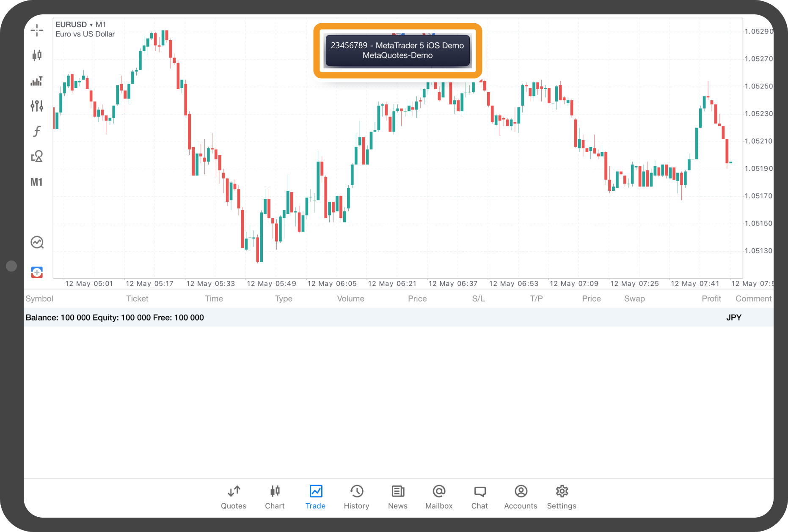Image resolution: width=788 pixels, height=532 pixels.
Task: Tap the MetaQuotes-Demo account banner
Action: coord(397,50)
